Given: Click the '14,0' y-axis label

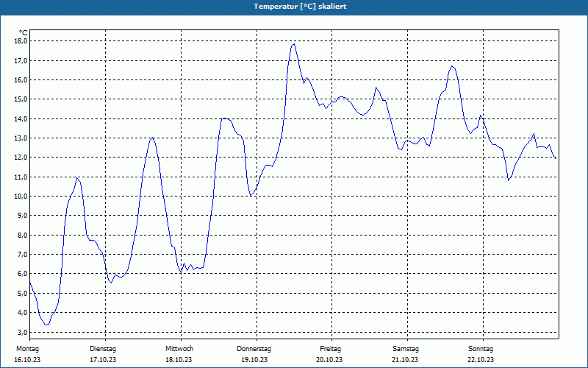Looking at the screenshot, I should point(21,118).
